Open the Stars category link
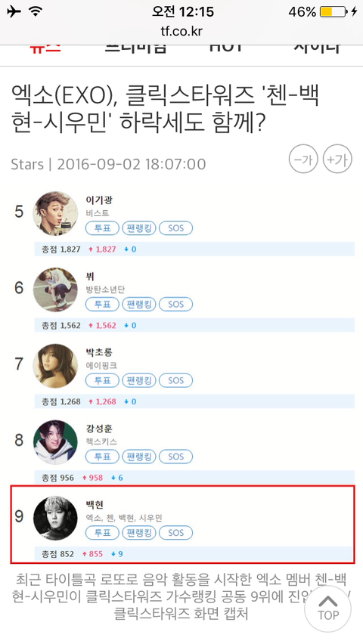 pos(27,164)
